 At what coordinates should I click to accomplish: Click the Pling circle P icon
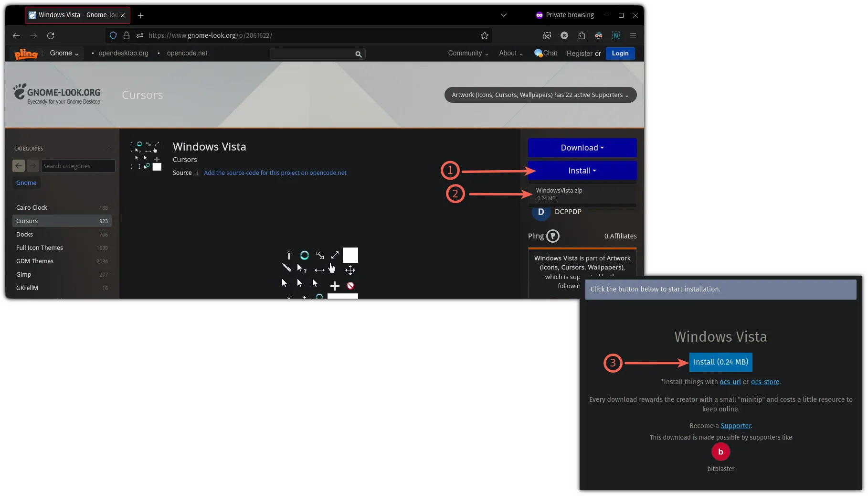pyautogui.click(x=552, y=236)
